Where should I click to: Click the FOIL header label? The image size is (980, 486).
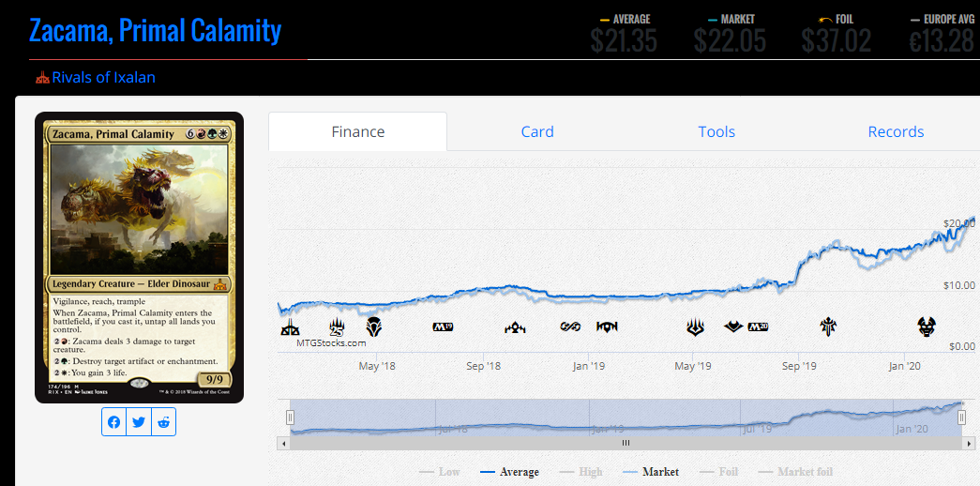pos(844,20)
